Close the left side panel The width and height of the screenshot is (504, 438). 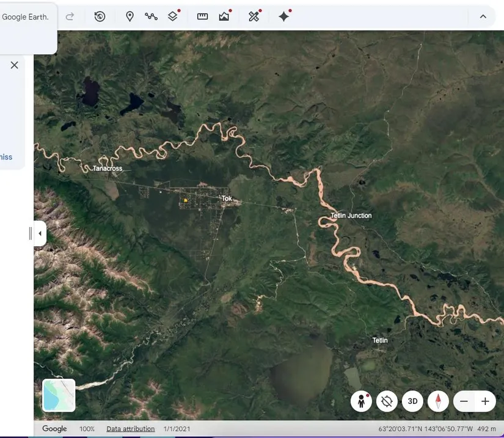click(x=14, y=65)
